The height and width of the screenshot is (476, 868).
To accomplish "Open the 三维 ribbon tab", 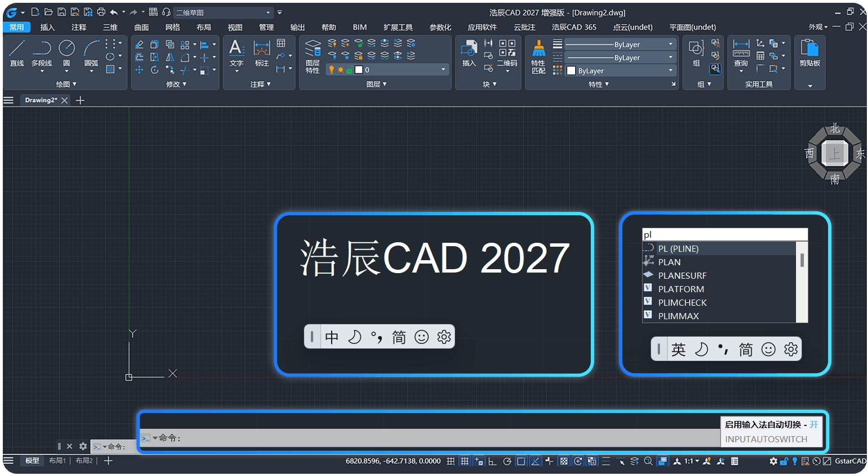I will coord(110,27).
